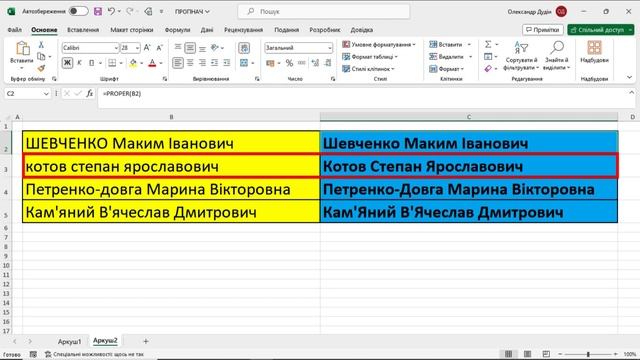Open the cells Format (Формат) dropdown
Image resolution: width=640 pixels, height=360 pixels.
tap(447, 69)
